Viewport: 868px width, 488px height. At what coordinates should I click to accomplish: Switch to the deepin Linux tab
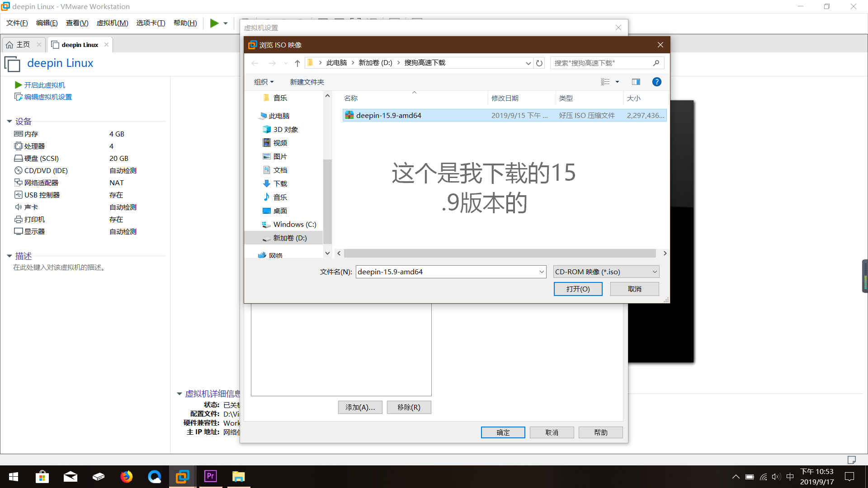[80, 45]
